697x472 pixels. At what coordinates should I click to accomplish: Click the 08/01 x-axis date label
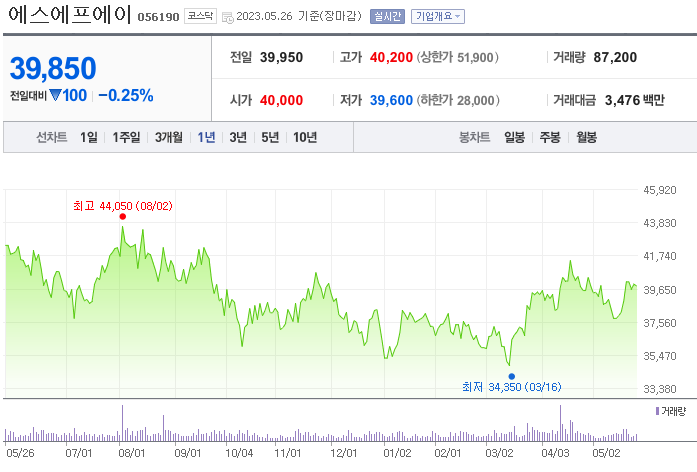[x=132, y=453]
